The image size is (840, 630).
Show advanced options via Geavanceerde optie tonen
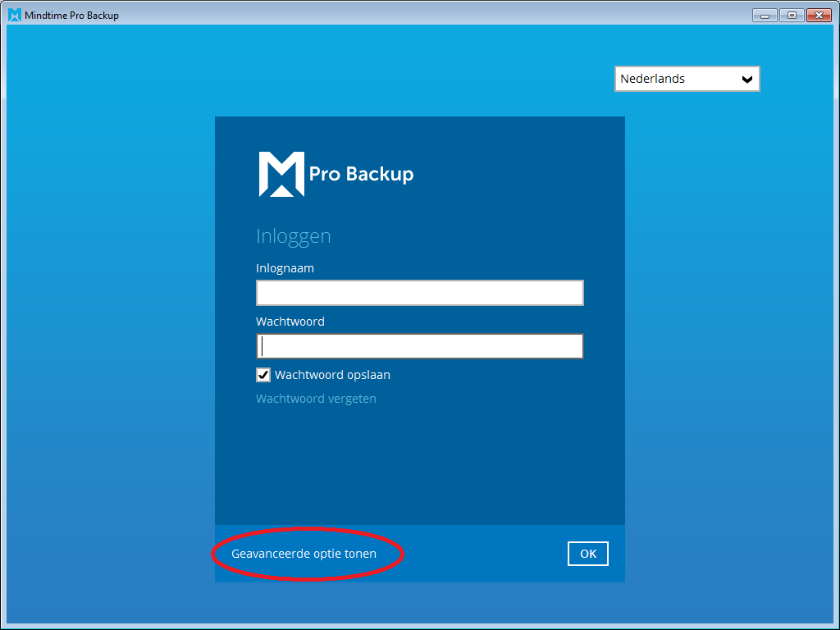304,554
